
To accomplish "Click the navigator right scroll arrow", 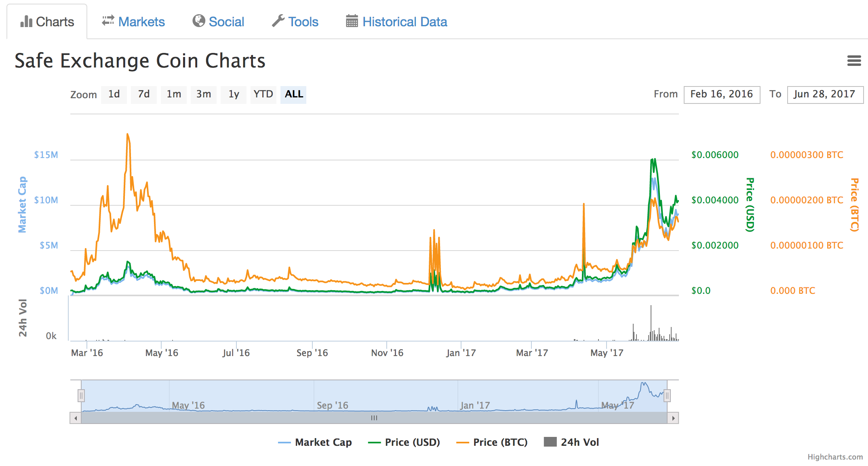I will pyautogui.click(x=673, y=418).
